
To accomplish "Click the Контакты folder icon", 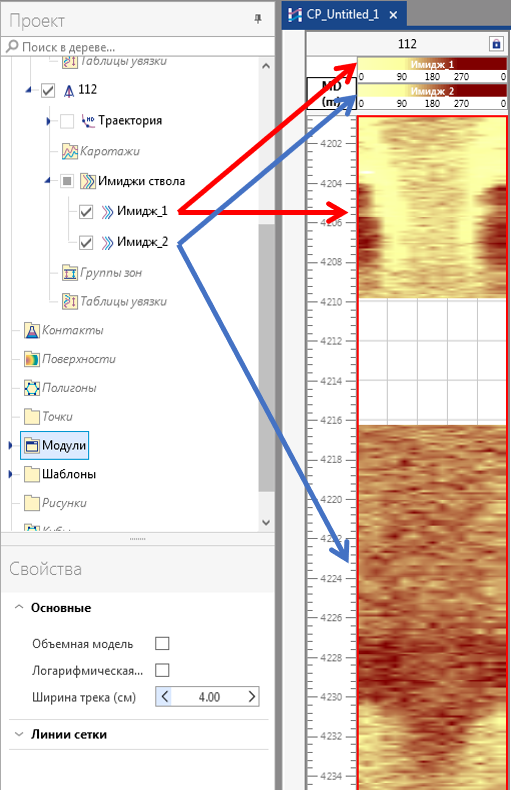I will [32, 331].
